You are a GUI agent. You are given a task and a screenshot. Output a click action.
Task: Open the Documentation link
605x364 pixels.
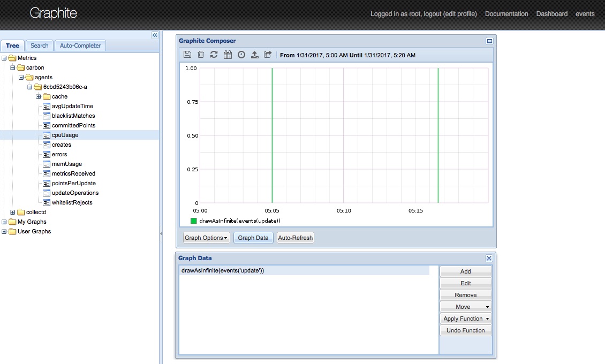(x=506, y=14)
